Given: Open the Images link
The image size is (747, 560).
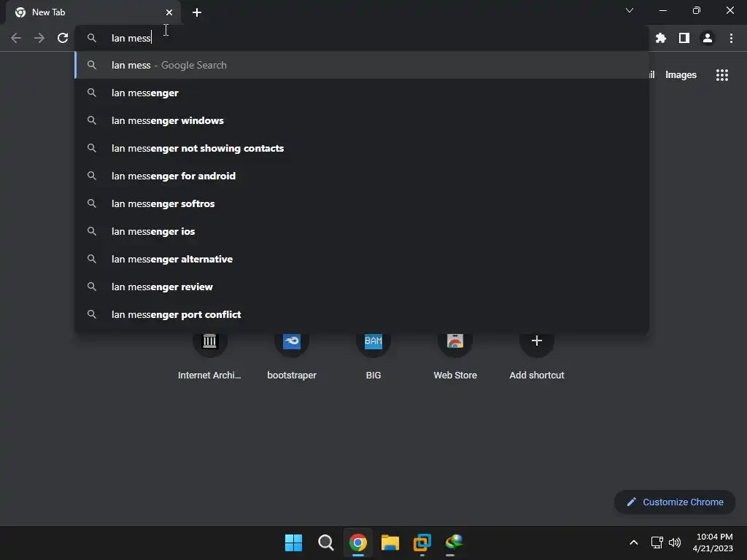Looking at the screenshot, I should 681,75.
